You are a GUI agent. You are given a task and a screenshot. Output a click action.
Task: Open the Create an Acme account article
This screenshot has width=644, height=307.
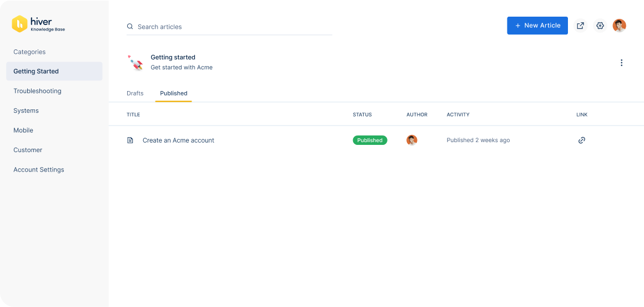(x=178, y=140)
